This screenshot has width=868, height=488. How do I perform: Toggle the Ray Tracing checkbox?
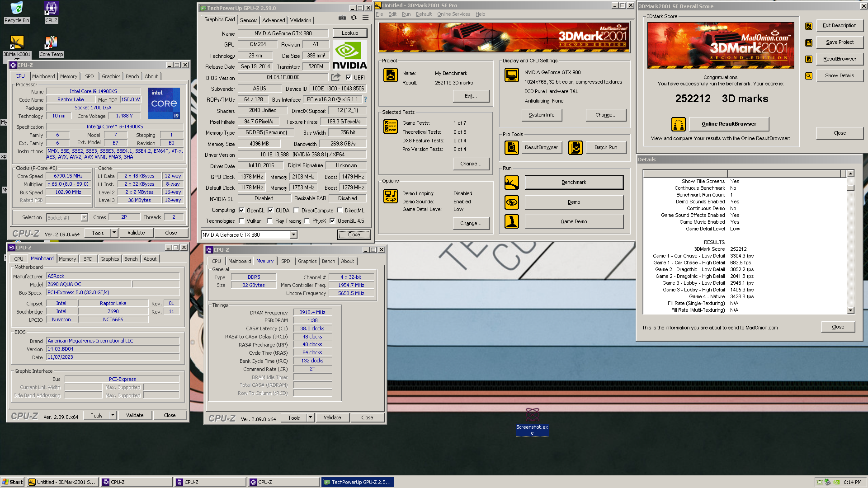point(270,221)
